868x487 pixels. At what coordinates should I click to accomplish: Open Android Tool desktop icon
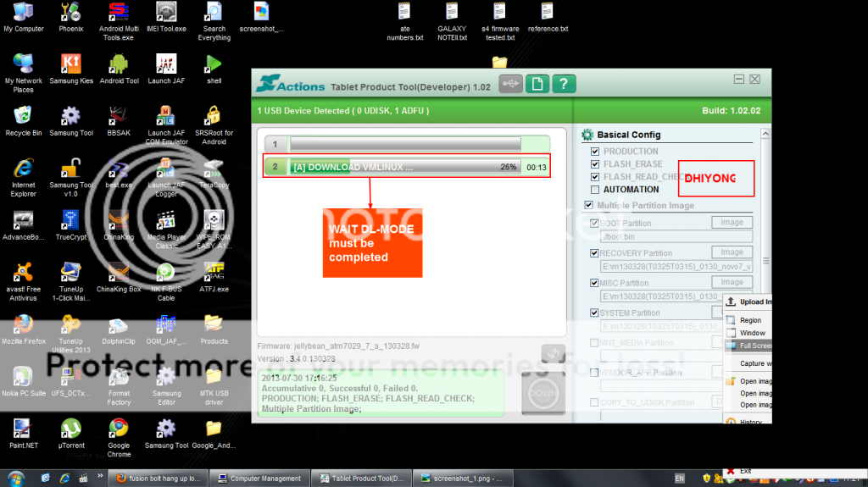coord(119,69)
